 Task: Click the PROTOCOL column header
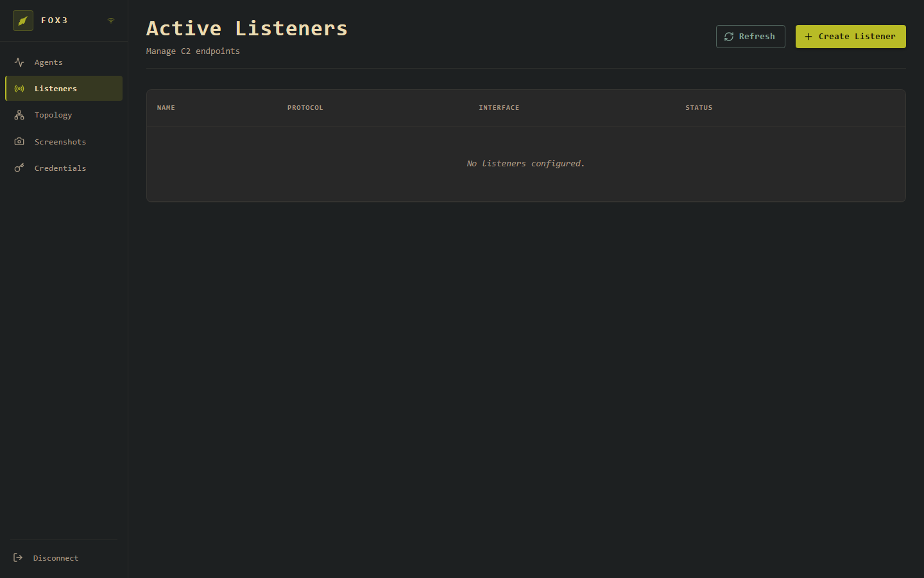coord(305,108)
